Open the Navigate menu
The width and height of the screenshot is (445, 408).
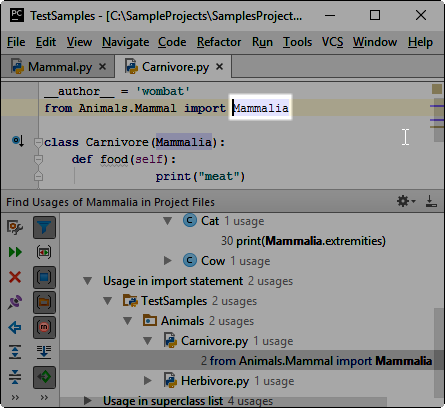(125, 42)
